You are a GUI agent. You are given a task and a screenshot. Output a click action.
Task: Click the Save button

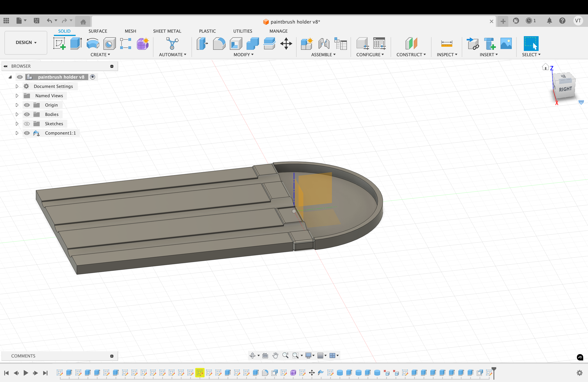(37, 21)
